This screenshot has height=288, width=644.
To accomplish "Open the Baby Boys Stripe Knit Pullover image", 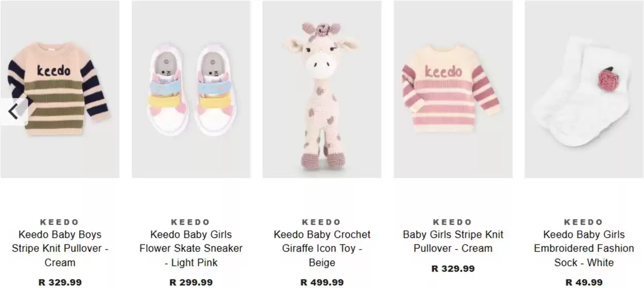I will tap(60, 89).
